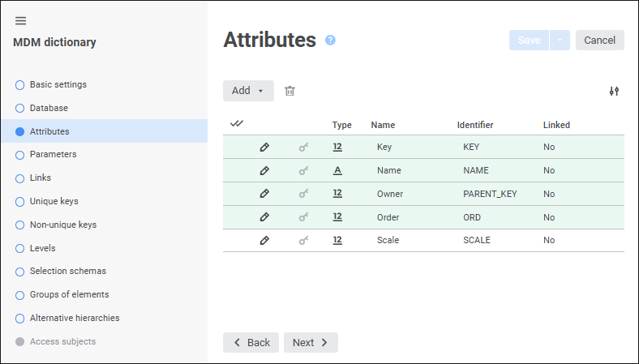Click the Next button
Viewport: 639px width, 364px height.
coord(311,343)
